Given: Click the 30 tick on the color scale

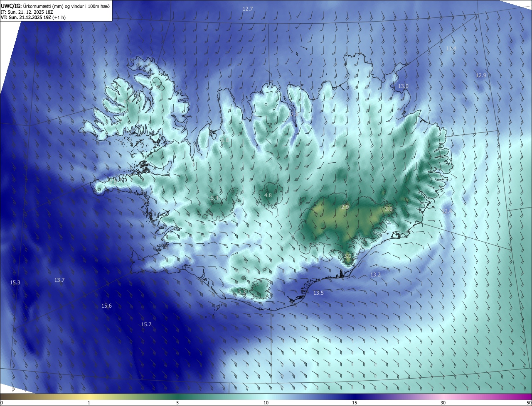Looking at the screenshot, I should click(443, 403).
